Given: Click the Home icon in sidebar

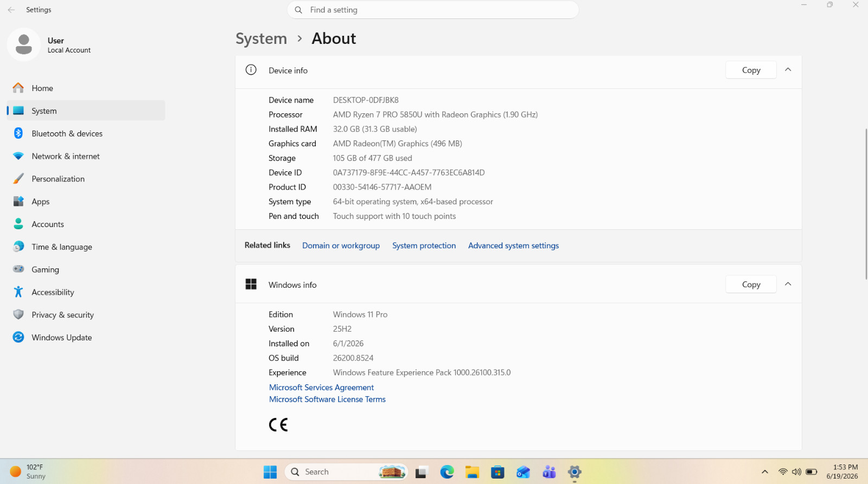Looking at the screenshot, I should (x=18, y=88).
